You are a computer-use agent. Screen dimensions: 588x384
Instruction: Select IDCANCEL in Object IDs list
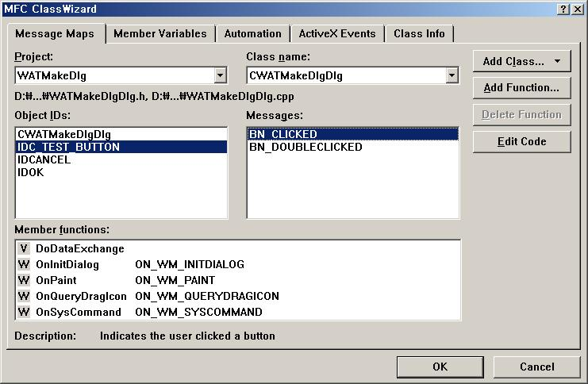coord(121,159)
